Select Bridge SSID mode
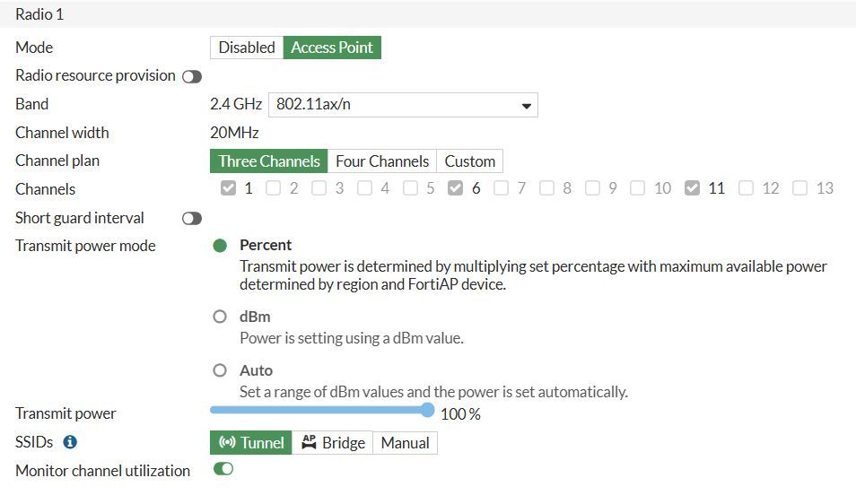 (333, 442)
